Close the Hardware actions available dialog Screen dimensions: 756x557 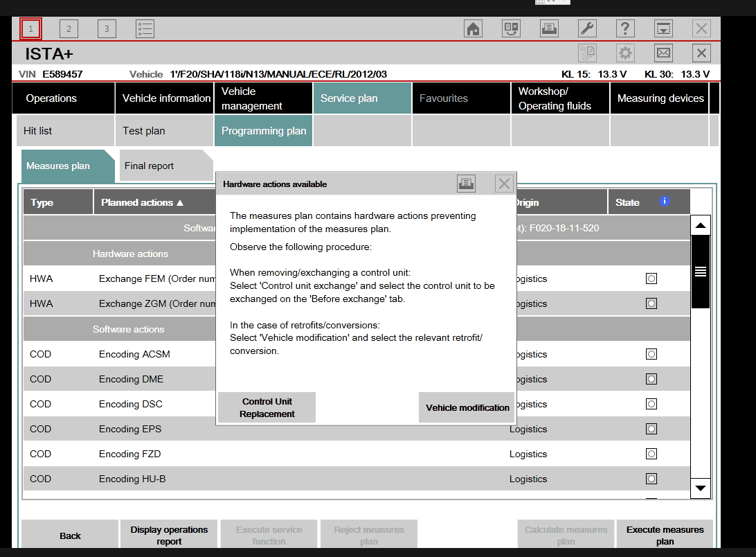point(504,184)
